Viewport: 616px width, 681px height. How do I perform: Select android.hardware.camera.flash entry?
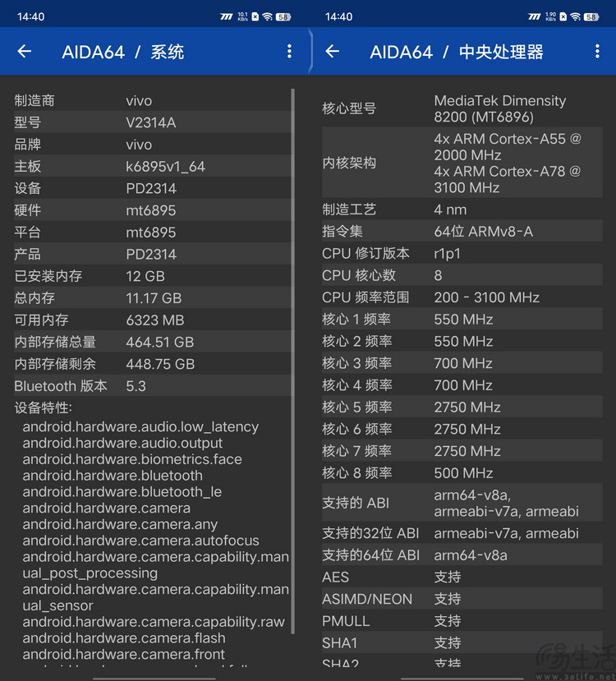124,638
